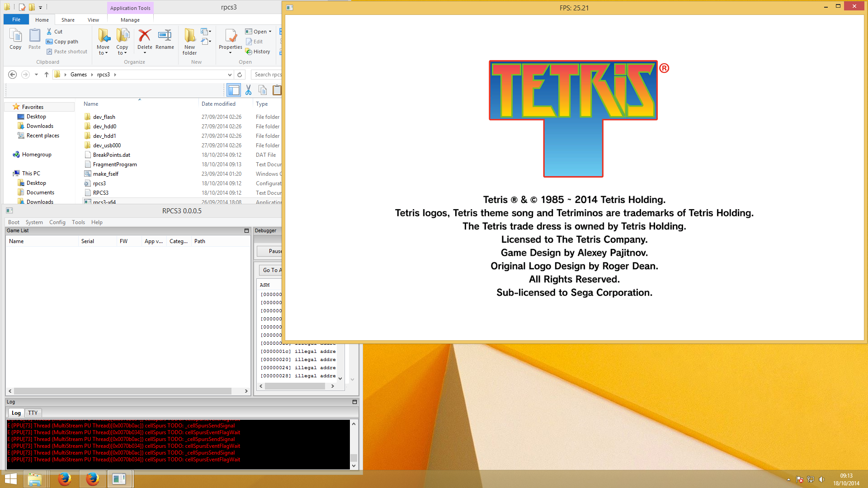Create a New folder from the ribbon
Image resolution: width=868 pixels, height=488 pixels.
(189, 42)
